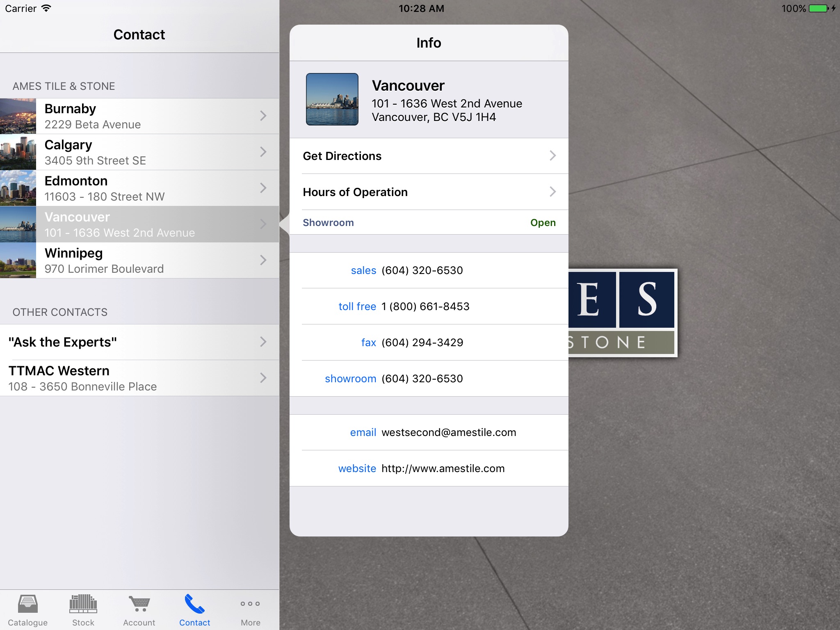Open Hours of Operation chevron
840x630 pixels.
pos(553,192)
